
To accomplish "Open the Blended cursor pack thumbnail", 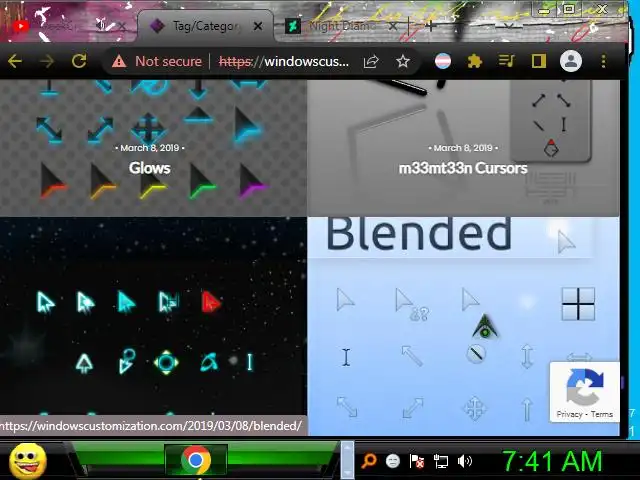I will (463, 326).
